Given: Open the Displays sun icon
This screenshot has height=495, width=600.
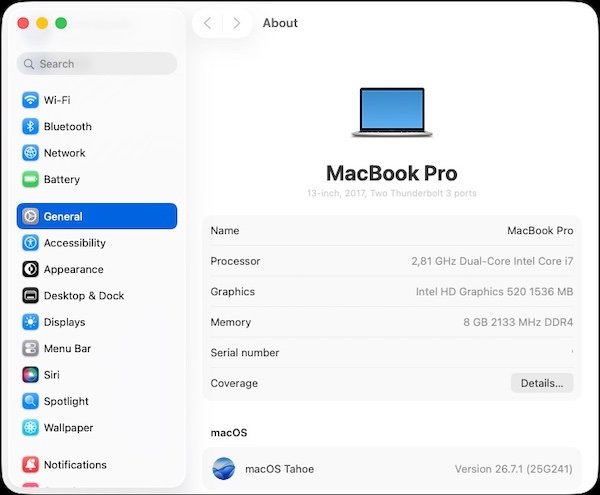Looking at the screenshot, I should click(x=30, y=322).
